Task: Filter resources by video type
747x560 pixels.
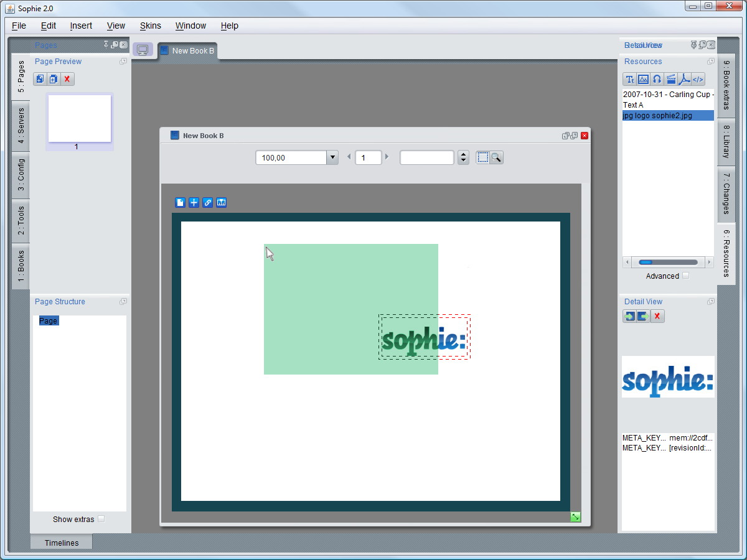Action: point(671,79)
